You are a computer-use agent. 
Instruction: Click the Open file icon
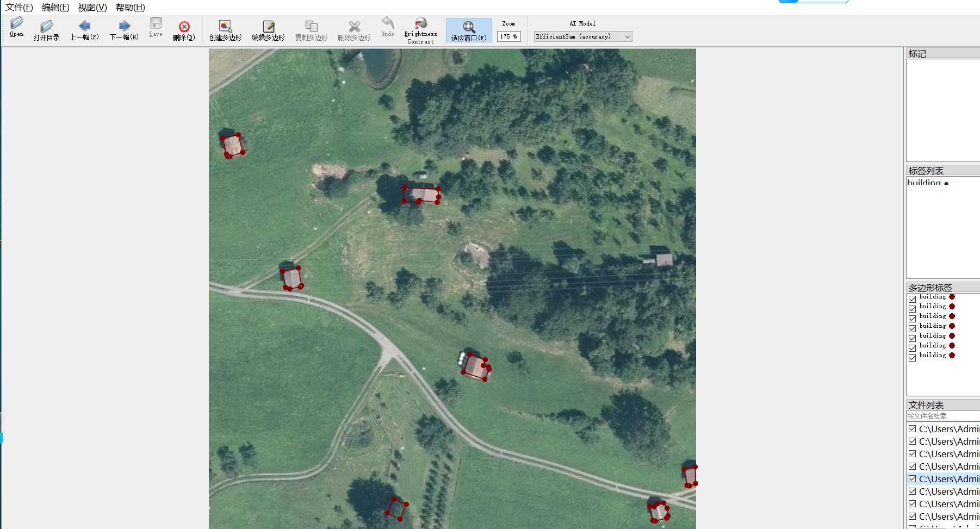[x=17, y=27]
